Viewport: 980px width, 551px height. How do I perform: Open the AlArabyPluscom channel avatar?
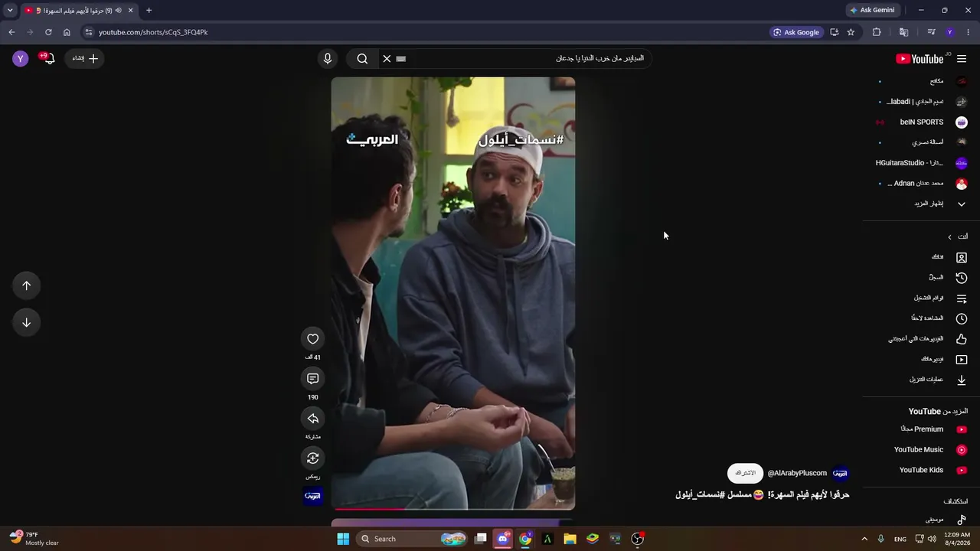(x=840, y=473)
